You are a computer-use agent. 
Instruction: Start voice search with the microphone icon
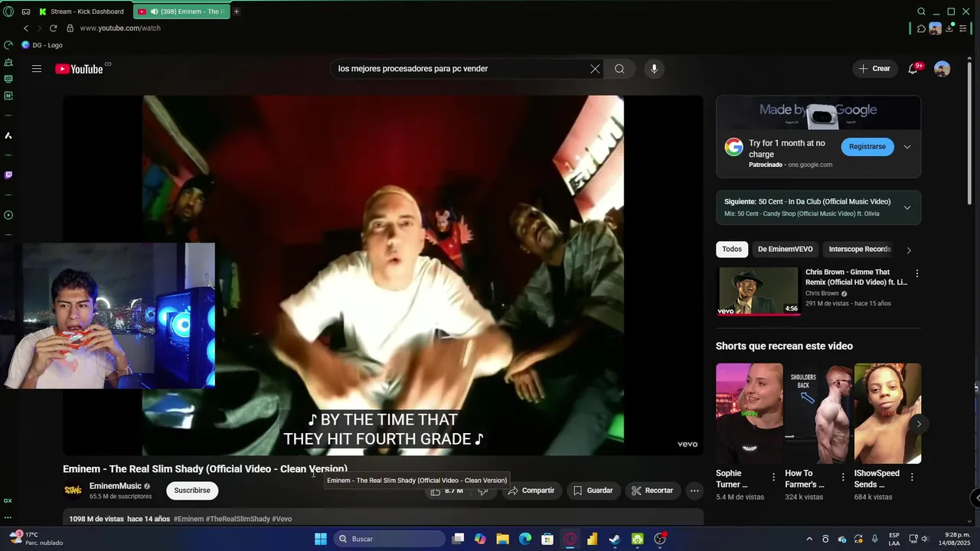point(654,69)
